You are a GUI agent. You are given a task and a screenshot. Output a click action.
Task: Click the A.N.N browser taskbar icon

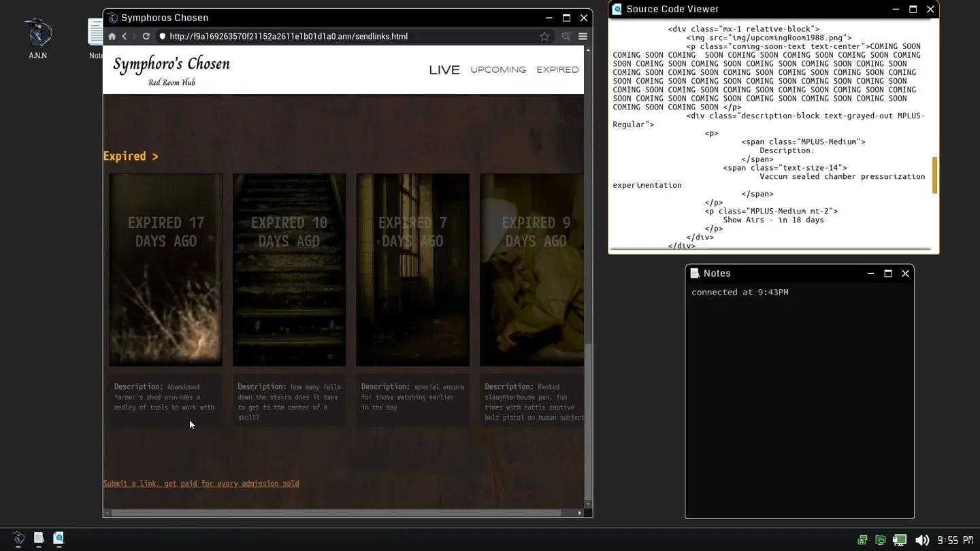18,538
